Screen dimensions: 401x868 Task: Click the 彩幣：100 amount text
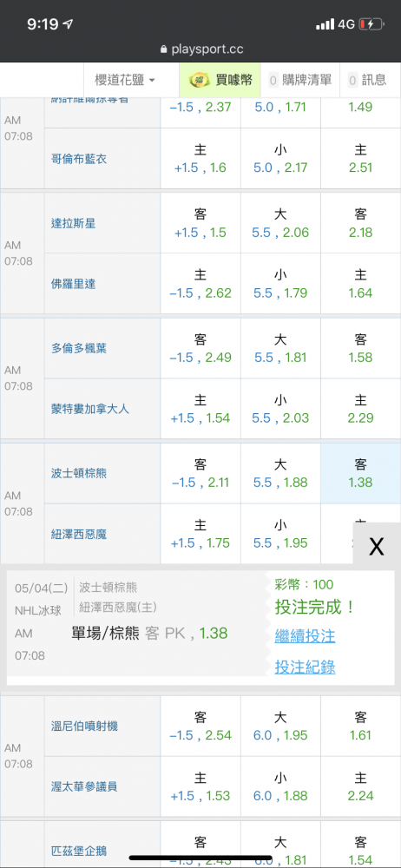click(304, 584)
